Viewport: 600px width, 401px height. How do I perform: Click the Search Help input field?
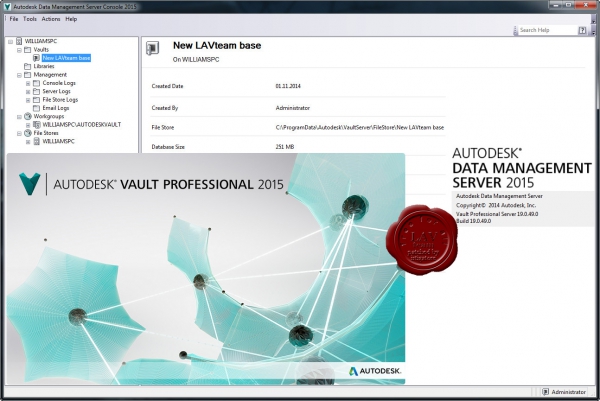[547, 30]
